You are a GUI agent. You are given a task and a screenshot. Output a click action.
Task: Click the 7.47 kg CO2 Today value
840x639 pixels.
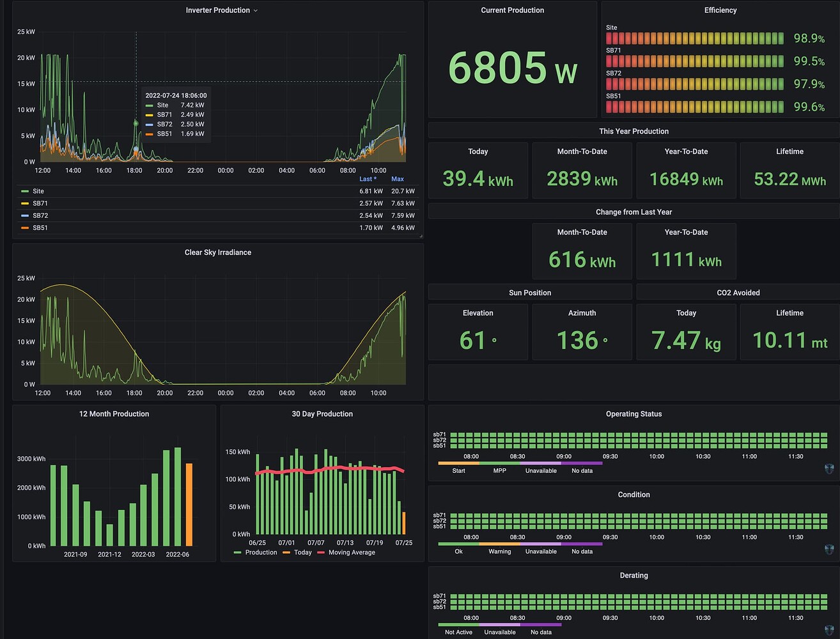coord(686,340)
